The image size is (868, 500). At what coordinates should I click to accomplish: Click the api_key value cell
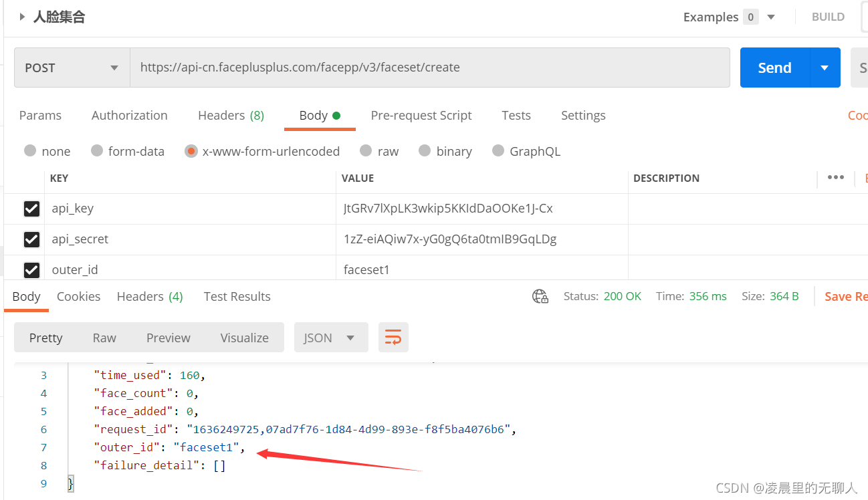pyautogui.click(x=481, y=209)
